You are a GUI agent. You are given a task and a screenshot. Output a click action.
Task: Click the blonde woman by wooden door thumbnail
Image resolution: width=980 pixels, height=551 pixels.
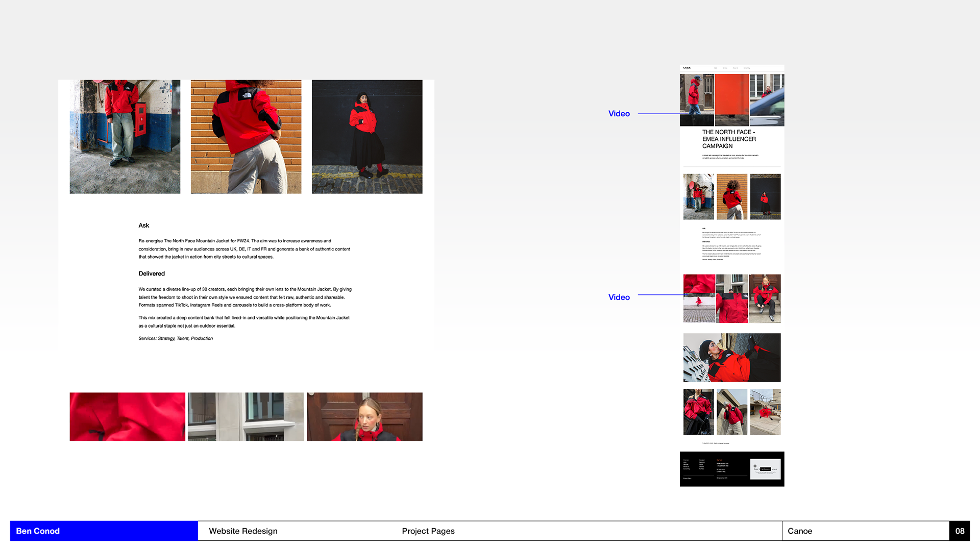364,416
